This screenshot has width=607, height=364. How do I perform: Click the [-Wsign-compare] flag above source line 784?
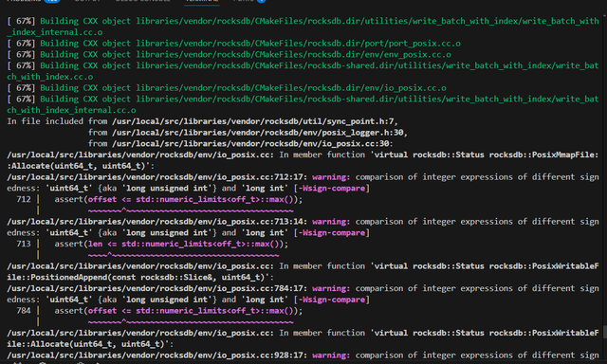(x=332, y=300)
